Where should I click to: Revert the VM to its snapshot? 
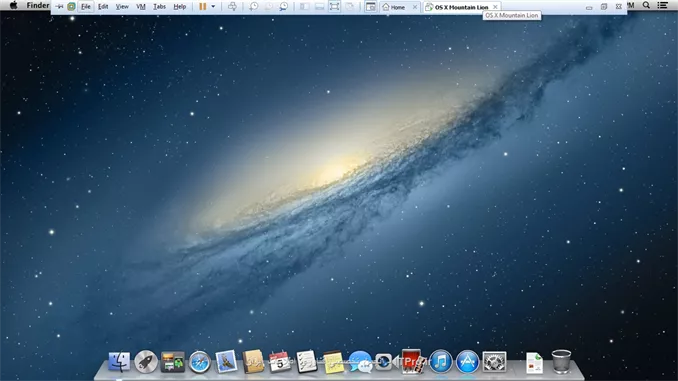point(269,6)
